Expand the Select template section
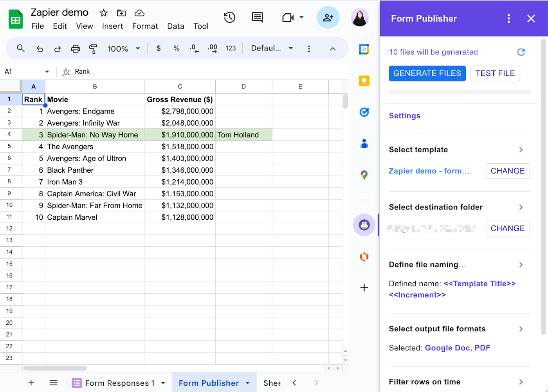The width and height of the screenshot is (548, 392). pos(521,150)
